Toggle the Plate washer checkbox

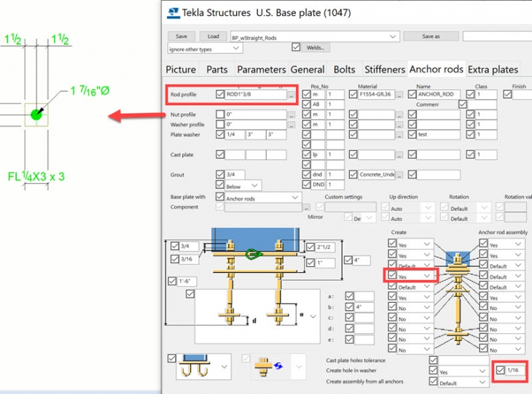coord(220,134)
